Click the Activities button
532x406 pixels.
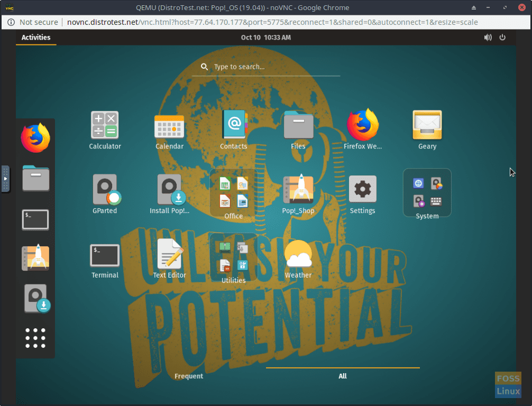[36, 38]
